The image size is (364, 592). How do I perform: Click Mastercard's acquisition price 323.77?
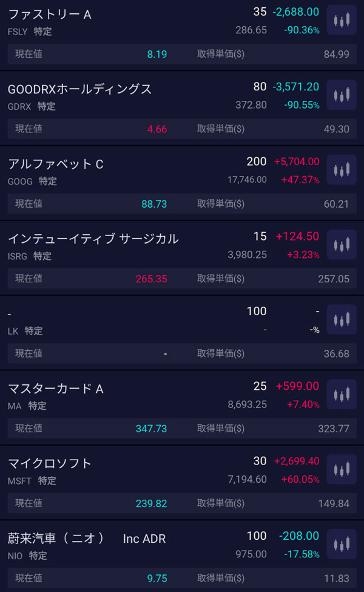333,429
